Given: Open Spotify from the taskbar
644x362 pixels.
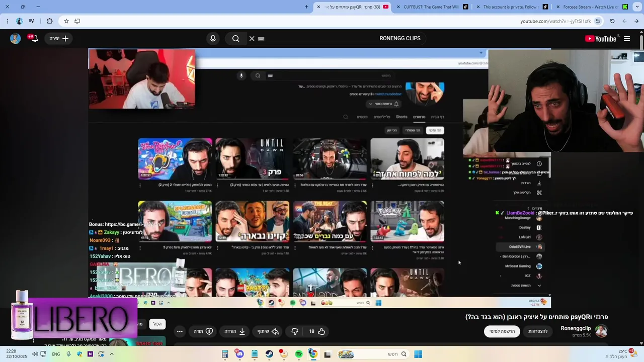Looking at the screenshot, I should (x=298, y=354).
